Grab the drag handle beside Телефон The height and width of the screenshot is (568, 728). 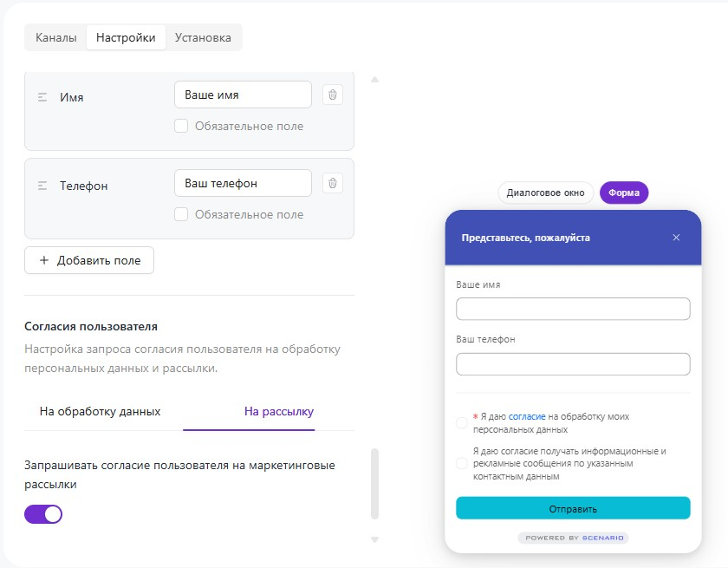(x=42, y=186)
